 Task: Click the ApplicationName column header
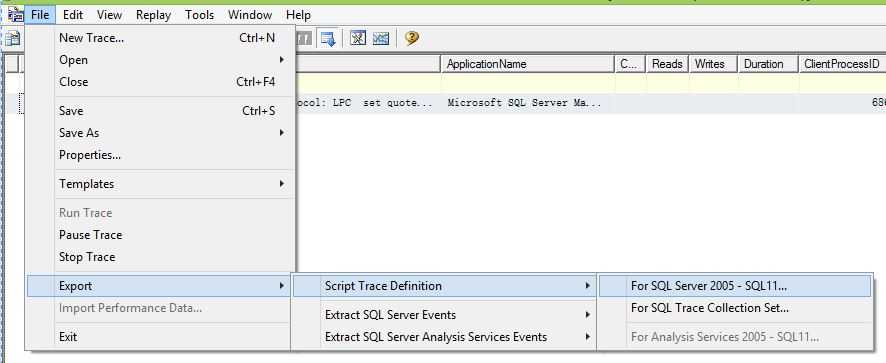point(527,64)
